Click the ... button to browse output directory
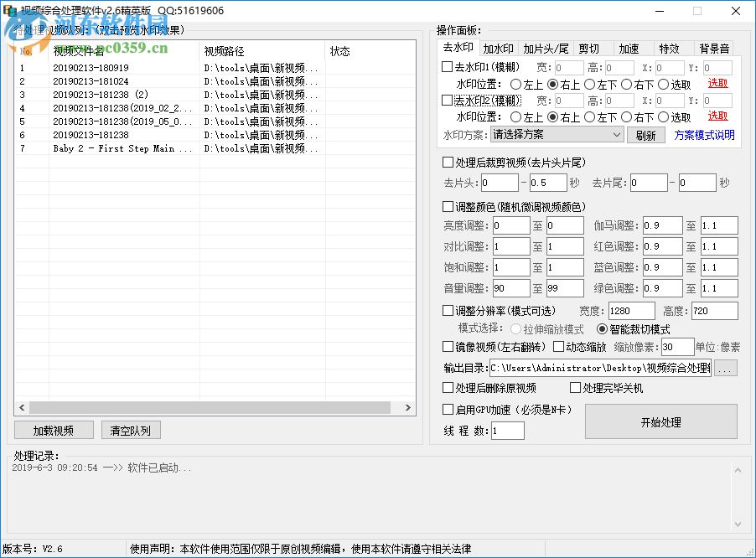The height and width of the screenshot is (558, 756). (x=726, y=367)
